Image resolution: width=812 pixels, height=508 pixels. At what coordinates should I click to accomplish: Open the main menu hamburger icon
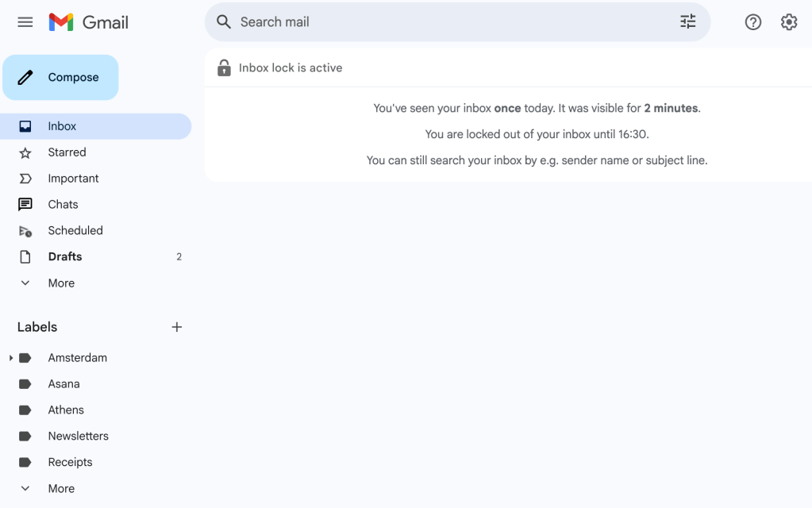(x=25, y=22)
